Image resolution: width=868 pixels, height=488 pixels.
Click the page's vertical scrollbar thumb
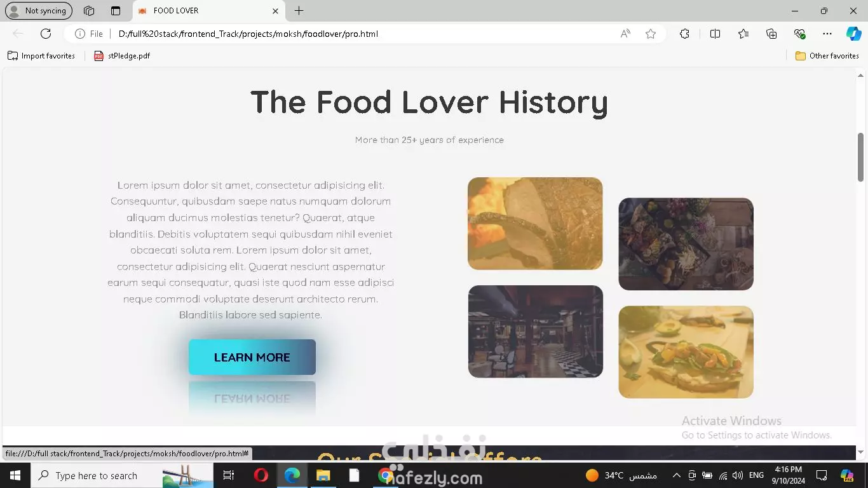click(861, 157)
